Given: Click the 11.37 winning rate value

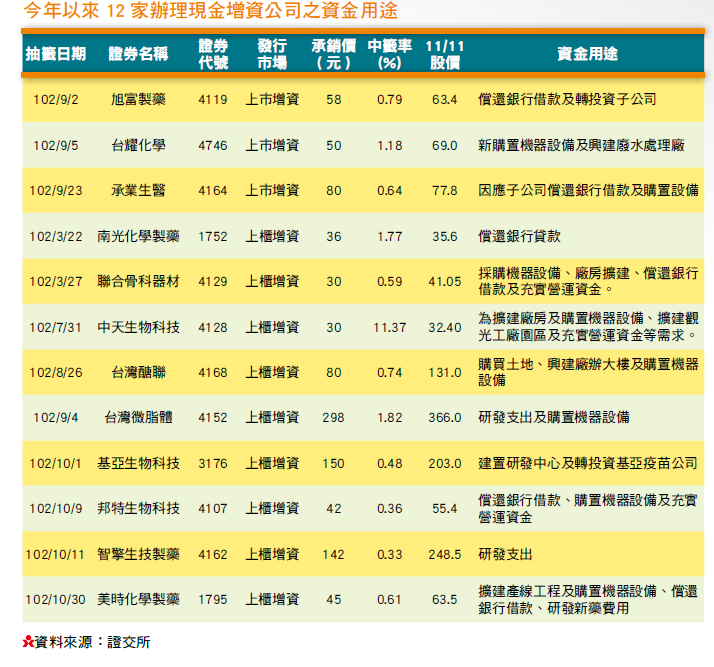Looking at the screenshot, I should point(389,327).
